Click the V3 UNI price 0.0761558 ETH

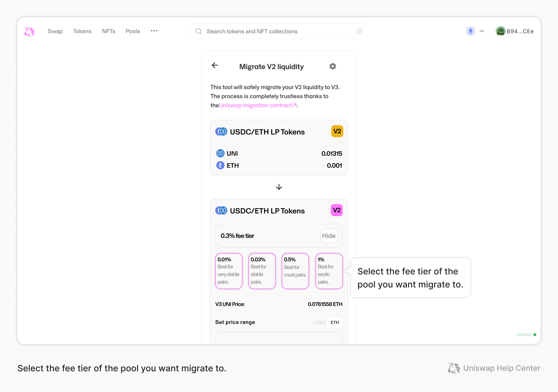click(325, 304)
